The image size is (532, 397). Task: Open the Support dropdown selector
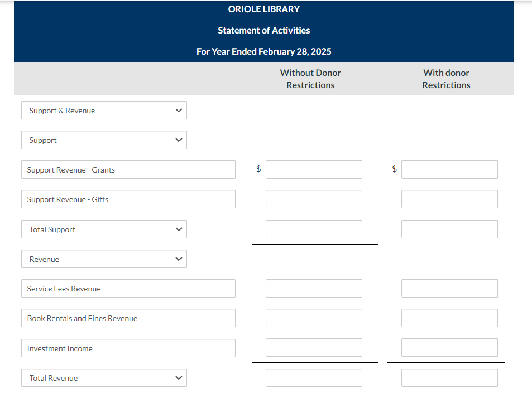[x=104, y=140]
